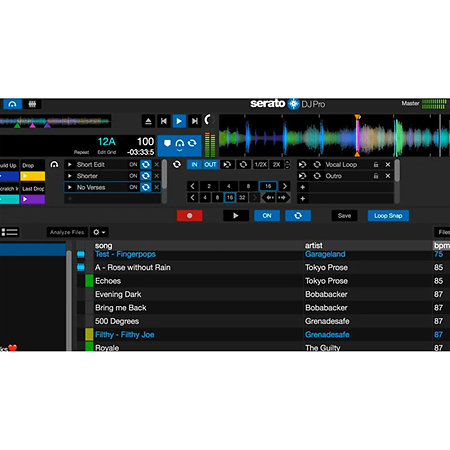This screenshot has height=450, width=450.
Task: Set loop IN point
Action: tap(194, 165)
